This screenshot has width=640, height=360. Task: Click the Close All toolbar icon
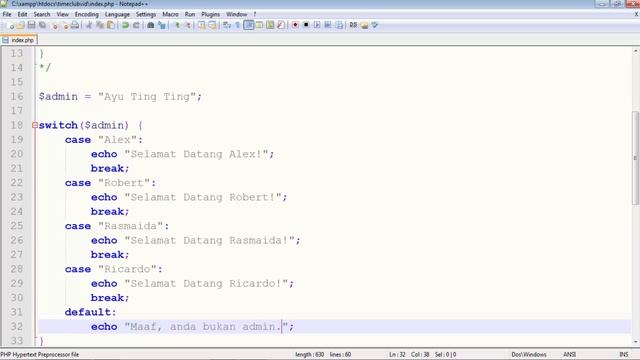click(x=64, y=25)
